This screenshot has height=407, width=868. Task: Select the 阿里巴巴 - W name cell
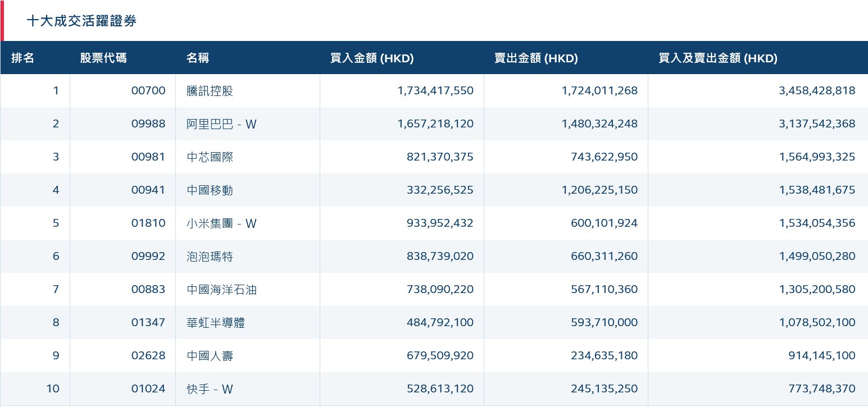[221, 124]
